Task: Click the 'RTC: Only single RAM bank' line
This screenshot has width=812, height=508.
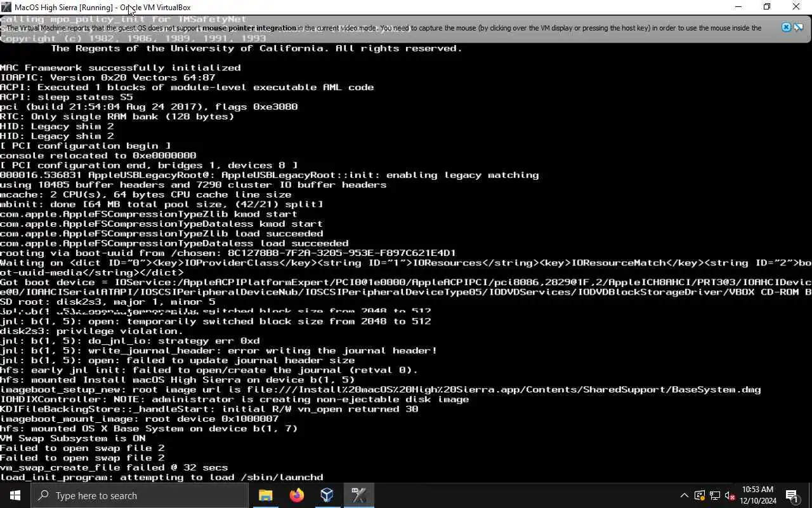Action: (x=117, y=117)
